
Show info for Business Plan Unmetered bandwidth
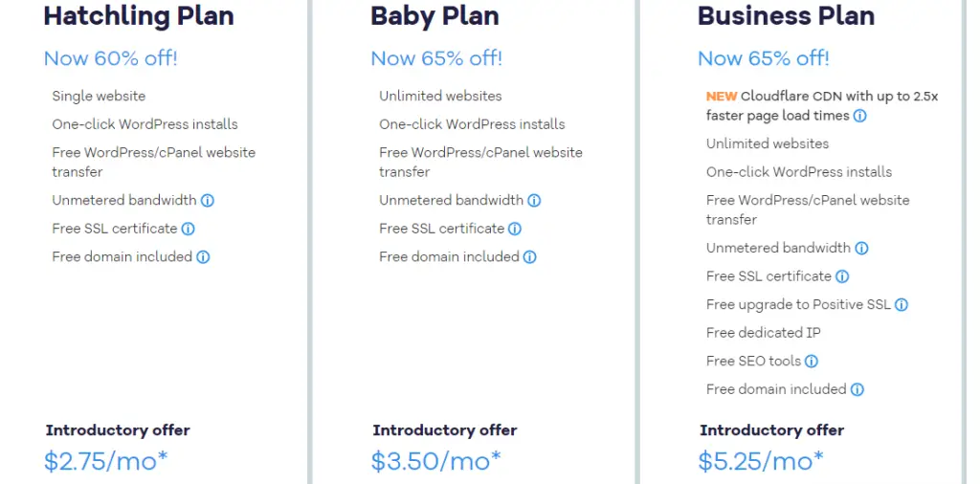862,248
